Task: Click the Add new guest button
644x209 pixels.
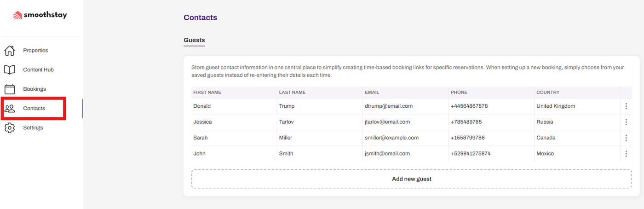Action: 412,179
